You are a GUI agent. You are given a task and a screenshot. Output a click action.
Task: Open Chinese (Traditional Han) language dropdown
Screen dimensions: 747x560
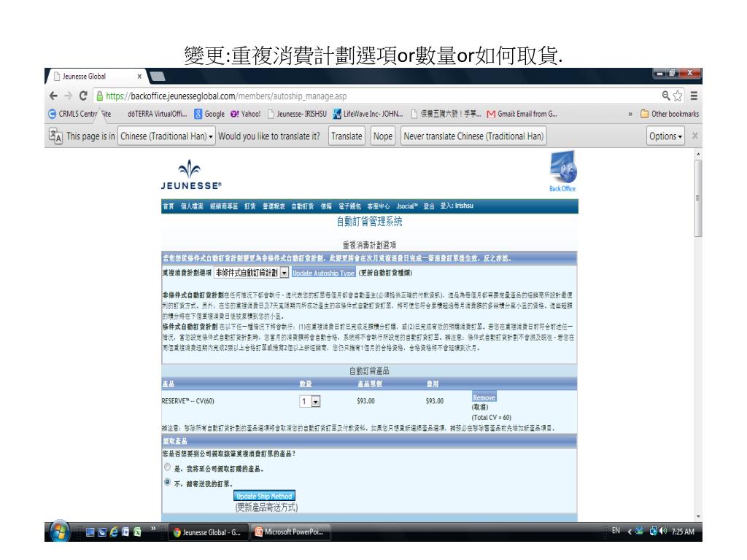(x=166, y=136)
